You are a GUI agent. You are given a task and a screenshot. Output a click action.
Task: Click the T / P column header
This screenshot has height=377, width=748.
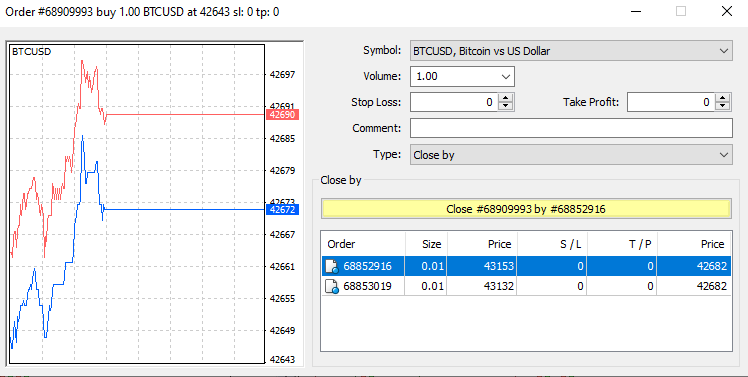coord(622,244)
